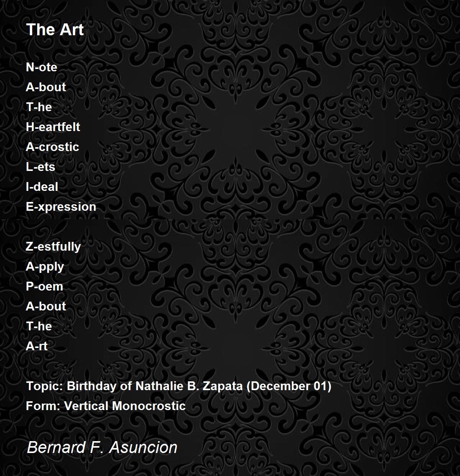Click the Topic line about Nathalie B. Zapata
Viewport: 460px width, 476px height.
[179, 386]
